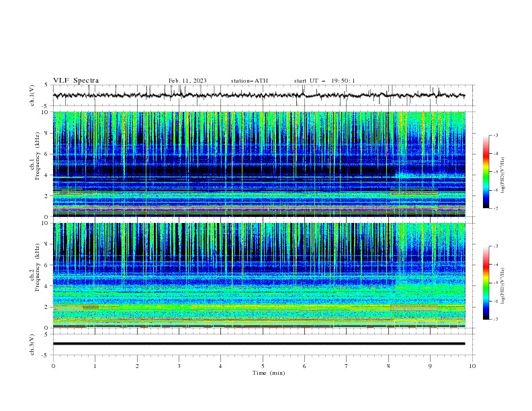Click the "Time (min)" axis label
Image resolution: width=532 pixels, height=411 pixels.
pos(269,373)
